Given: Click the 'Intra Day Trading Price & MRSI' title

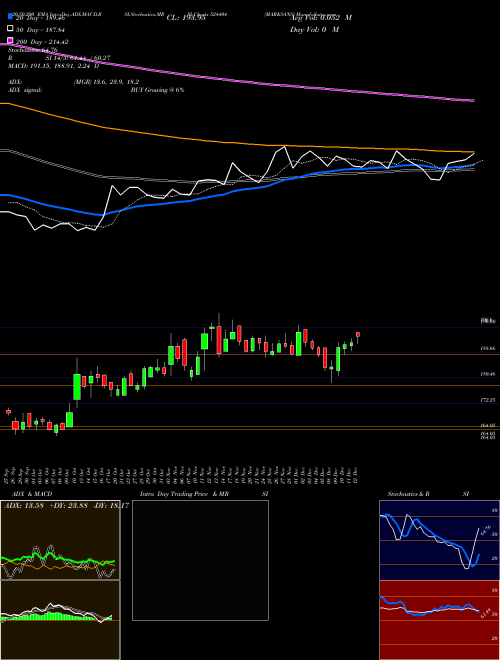Looking at the screenshot, I should pyautogui.click(x=202, y=494).
